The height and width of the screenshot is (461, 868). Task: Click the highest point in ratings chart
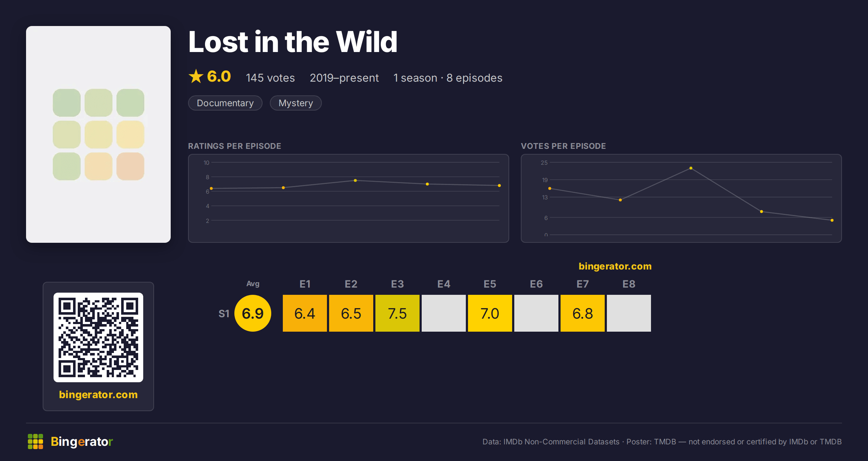(355, 180)
